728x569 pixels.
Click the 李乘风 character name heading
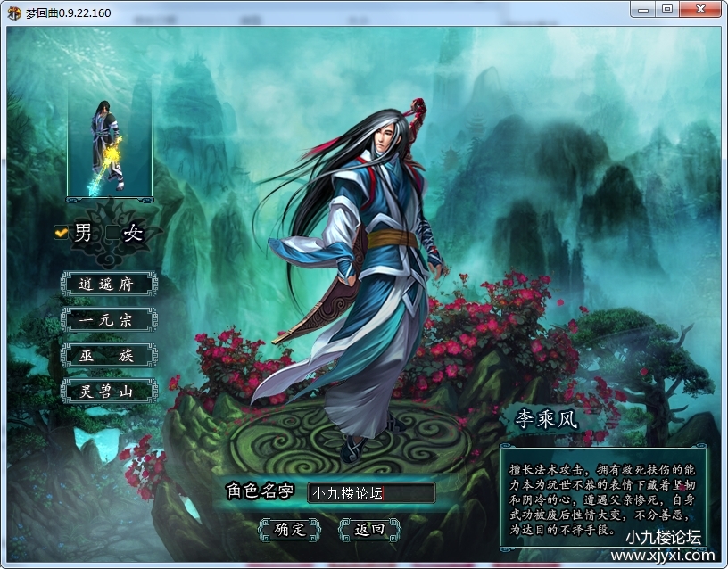[x=547, y=420]
